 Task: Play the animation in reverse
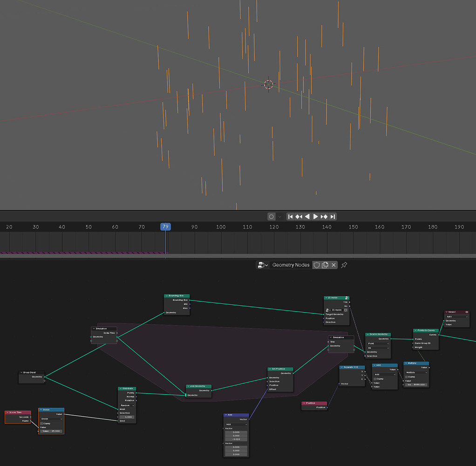307,217
